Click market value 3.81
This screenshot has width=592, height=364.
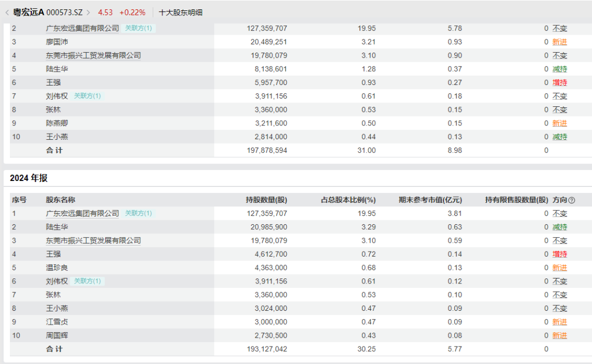(454, 213)
